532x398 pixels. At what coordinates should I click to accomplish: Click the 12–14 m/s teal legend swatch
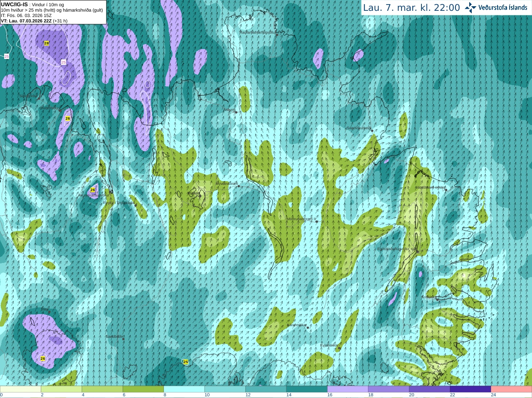266,389
